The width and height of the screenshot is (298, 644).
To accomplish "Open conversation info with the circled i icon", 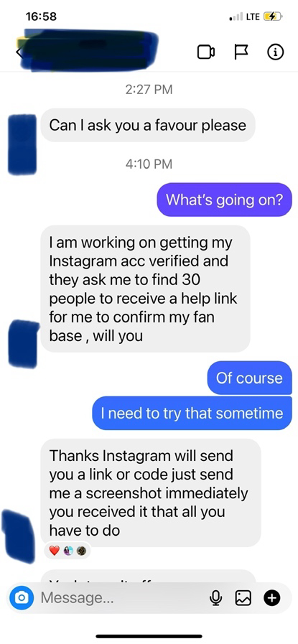I will pos(276,52).
